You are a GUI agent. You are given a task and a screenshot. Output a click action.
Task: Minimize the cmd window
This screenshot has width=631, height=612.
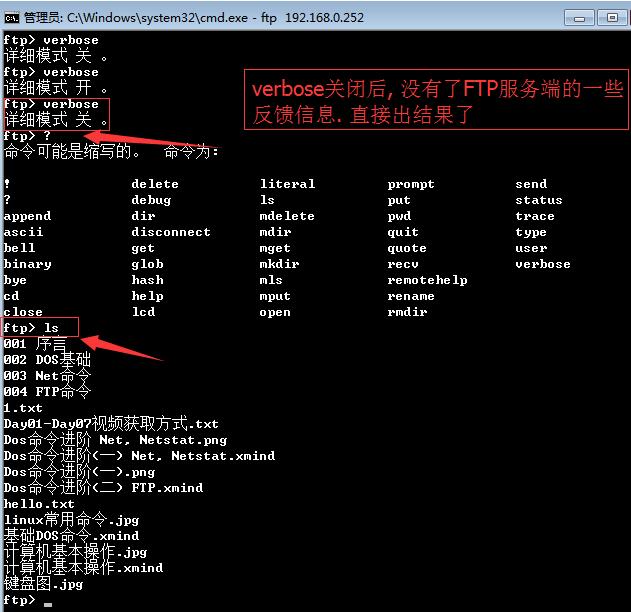[579, 18]
